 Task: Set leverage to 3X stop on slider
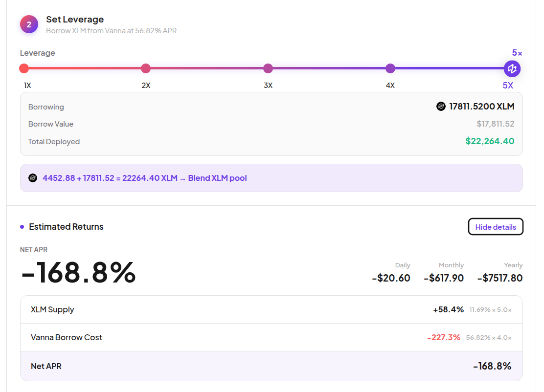pyautogui.click(x=268, y=68)
